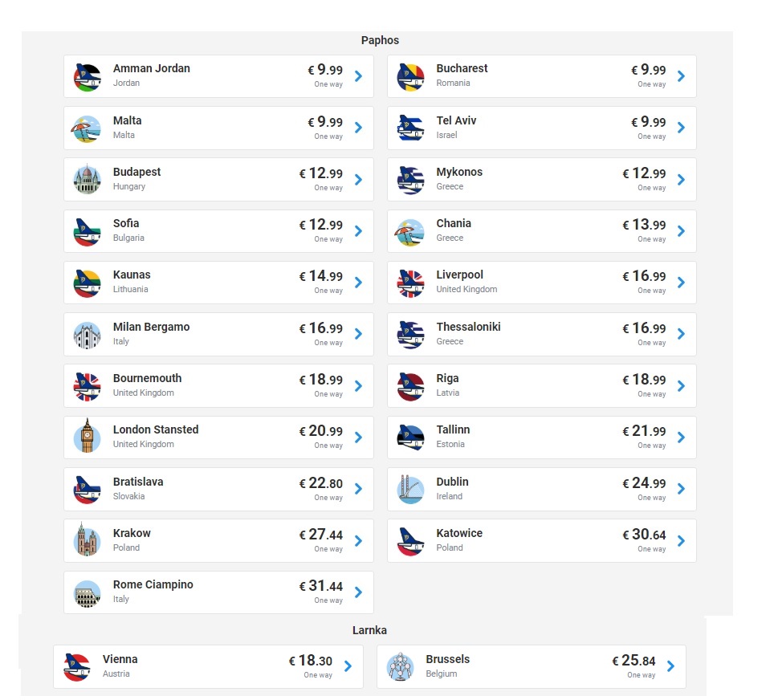The height and width of the screenshot is (700, 774).
Task: Click the Krakow church icon
Action: 88,539
